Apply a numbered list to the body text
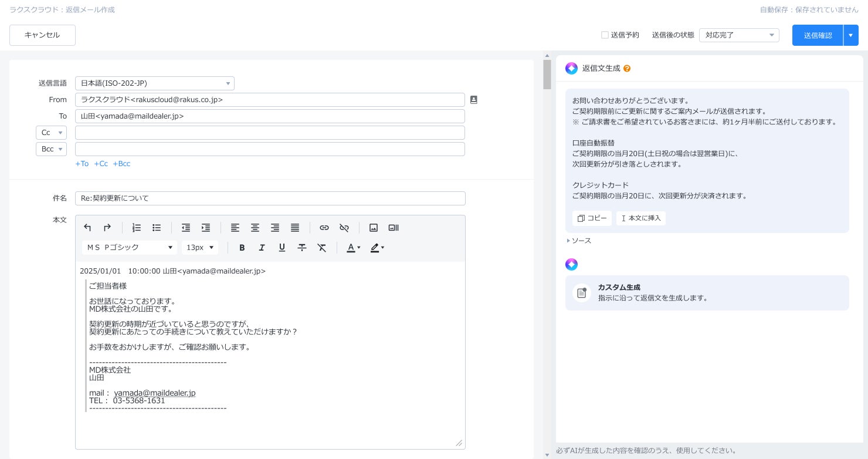 point(137,228)
